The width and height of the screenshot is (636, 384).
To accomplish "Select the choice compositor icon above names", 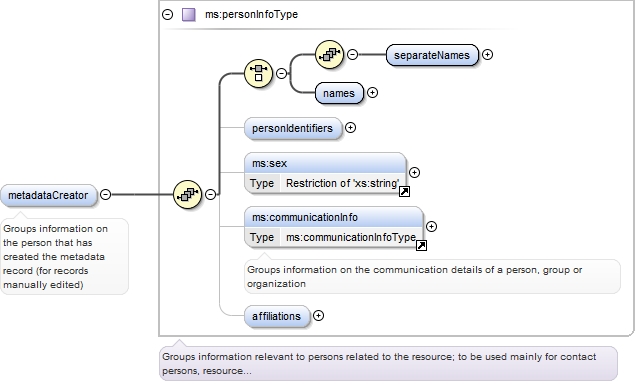I will [258, 73].
